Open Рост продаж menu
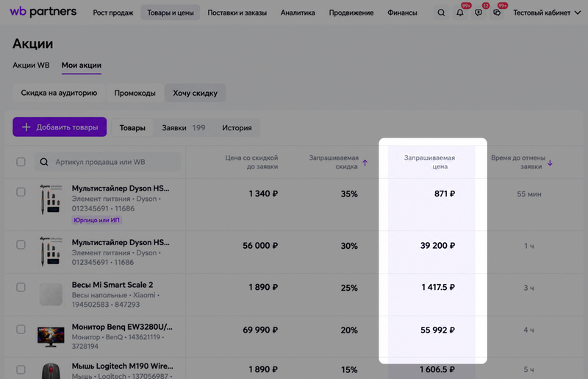This screenshot has width=588, height=379. [113, 13]
